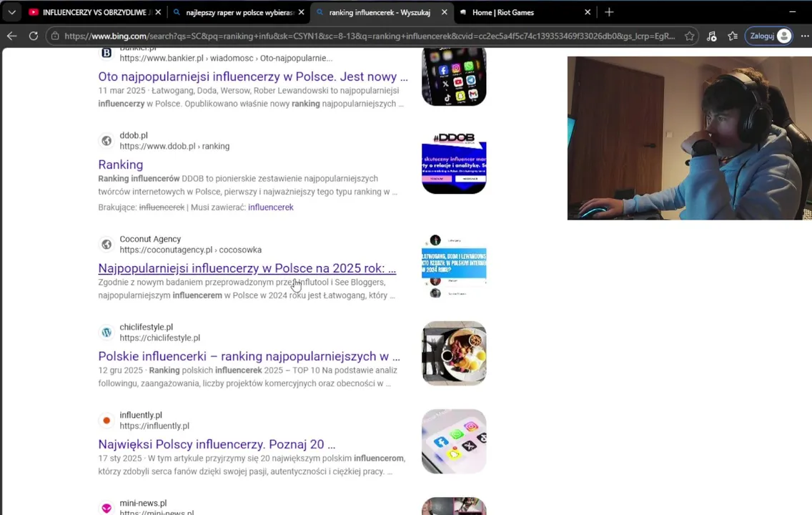Image resolution: width=812 pixels, height=515 pixels.
Task: Minimize the browser window
Action: point(792,11)
